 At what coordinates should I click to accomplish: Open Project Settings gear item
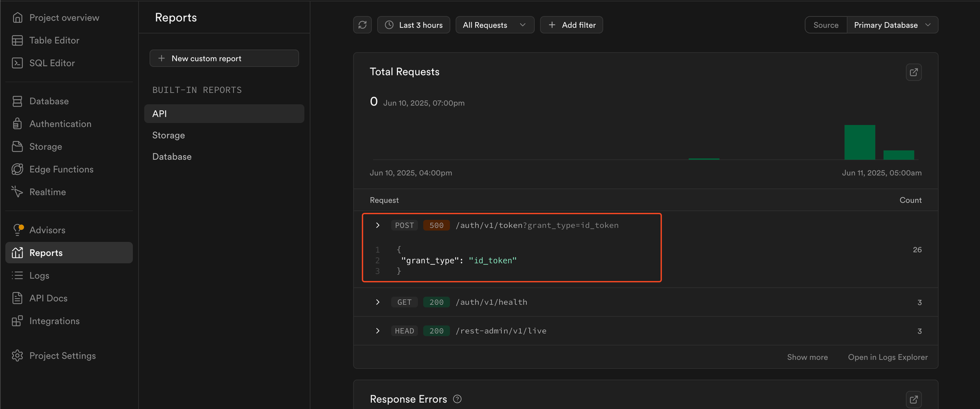[62, 356]
